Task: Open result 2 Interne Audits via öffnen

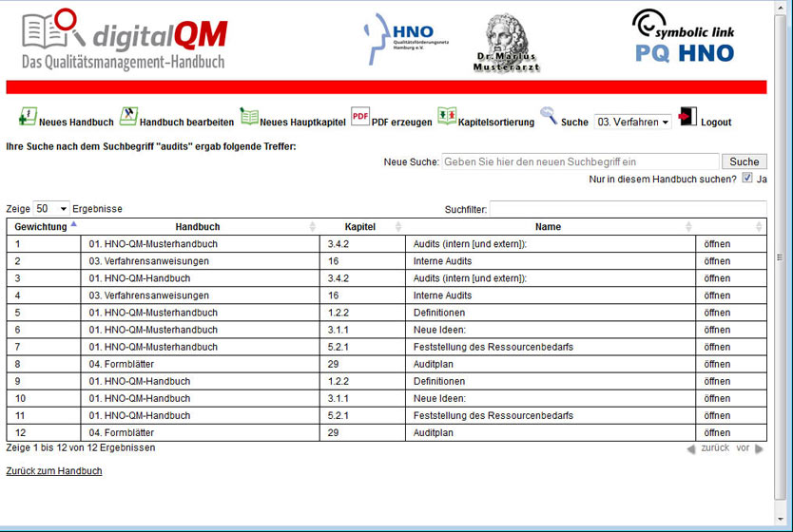Action: (717, 261)
